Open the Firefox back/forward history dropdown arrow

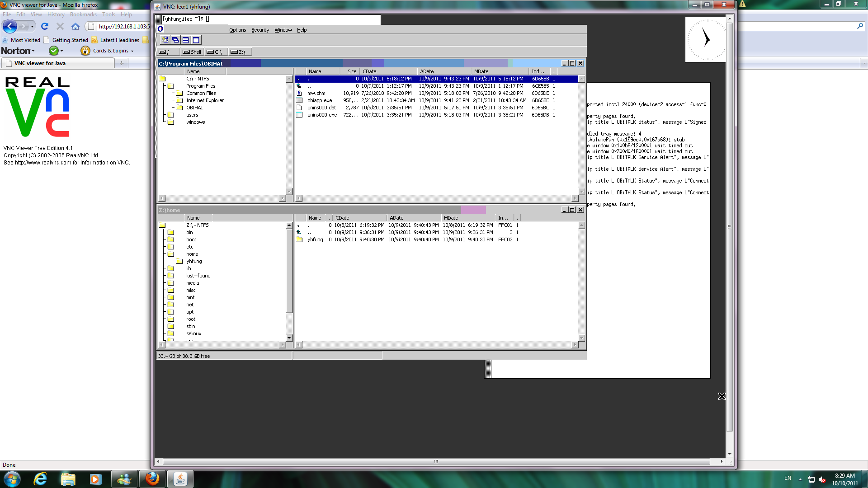pos(32,27)
